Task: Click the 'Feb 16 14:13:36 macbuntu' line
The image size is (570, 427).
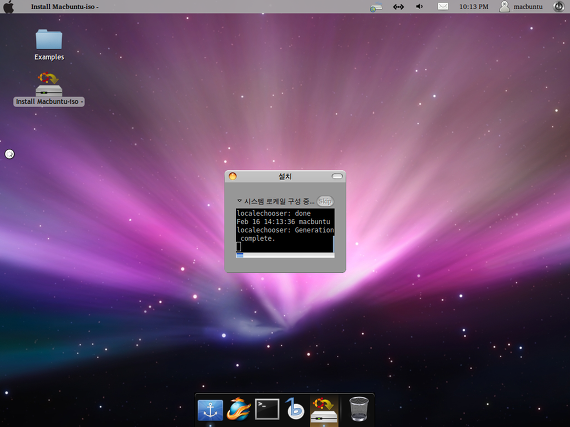Action: click(x=283, y=222)
